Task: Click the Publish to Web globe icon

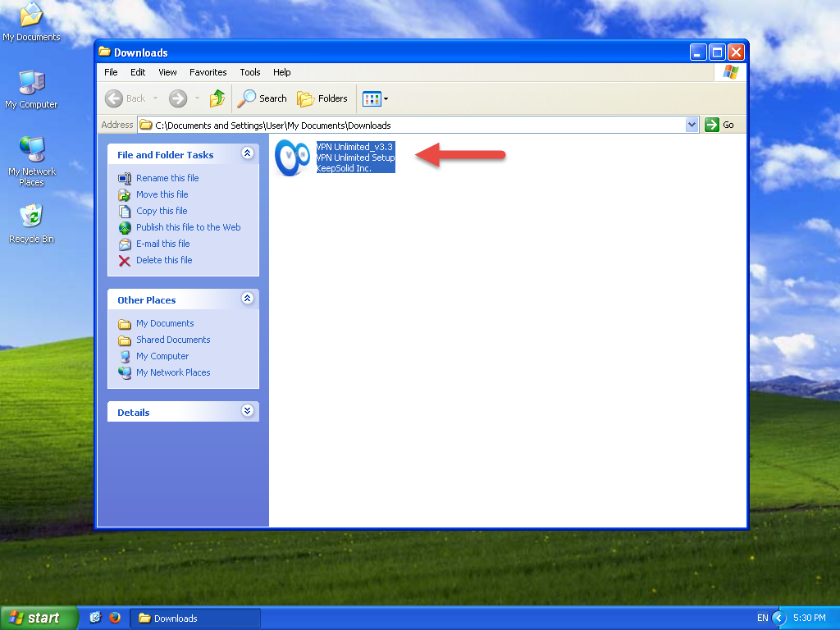Action: (125, 228)
